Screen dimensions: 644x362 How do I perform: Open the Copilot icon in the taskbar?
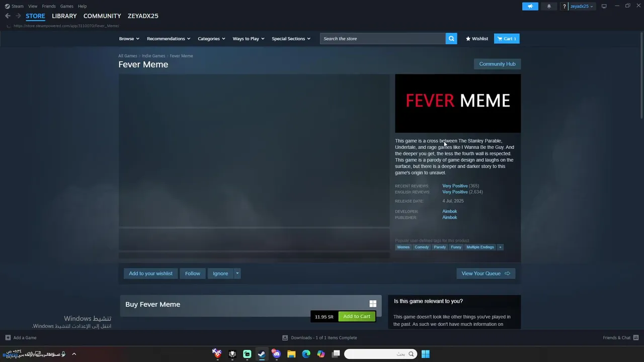click(321, 354)
